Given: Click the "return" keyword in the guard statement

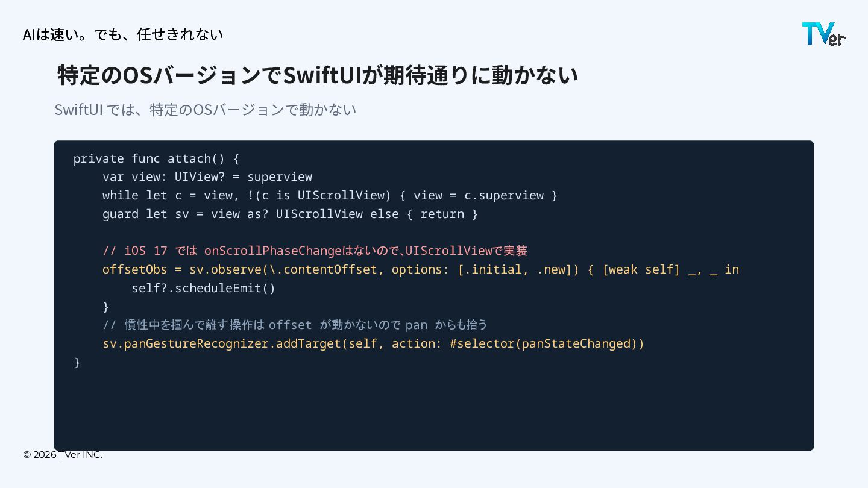Looking at the screenshot, I should click(442, 214).
